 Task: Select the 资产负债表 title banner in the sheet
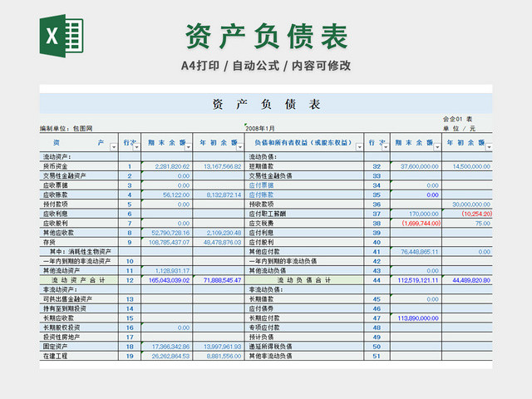click(266, 104)
